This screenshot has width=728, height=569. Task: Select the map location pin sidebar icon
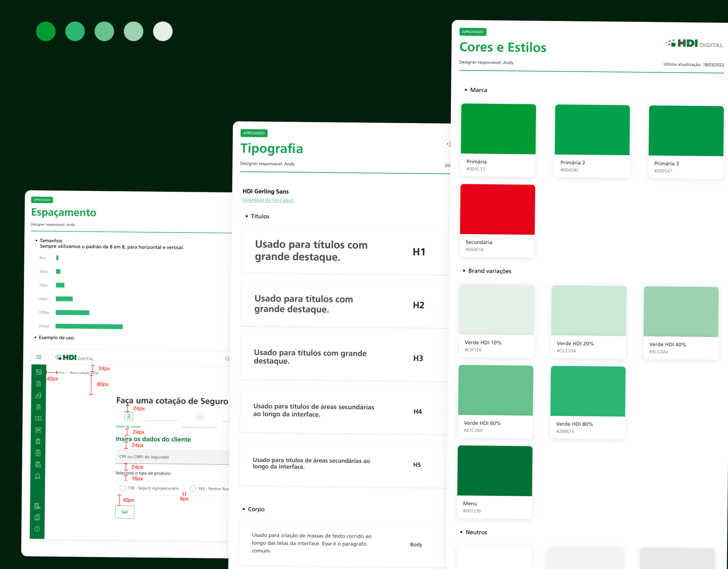(x=38, y=453)
